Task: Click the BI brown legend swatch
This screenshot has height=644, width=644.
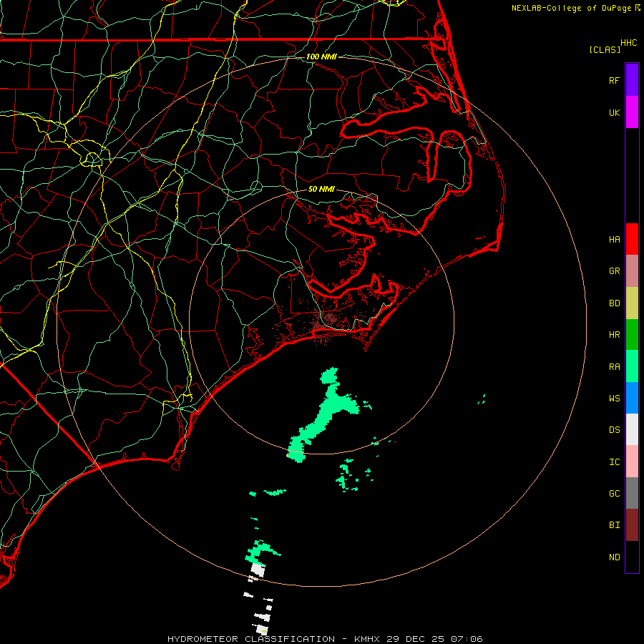Action: click(x=632, y=525)
